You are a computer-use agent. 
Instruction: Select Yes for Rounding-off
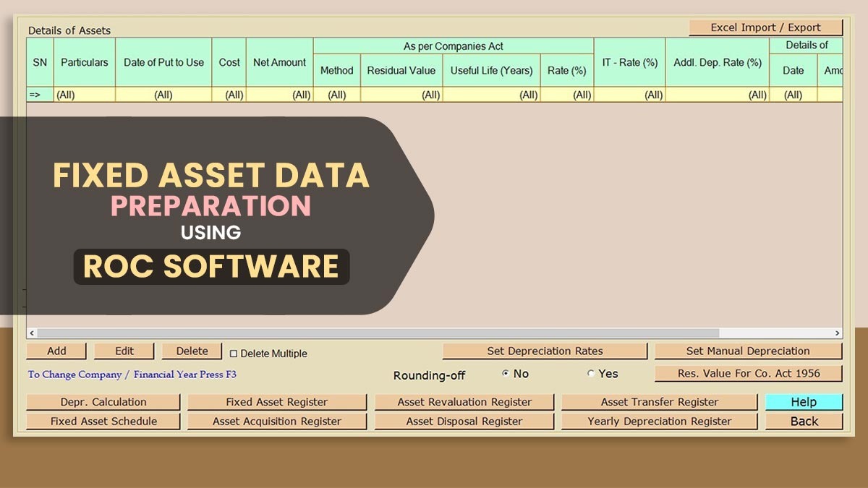coord(592,373)
